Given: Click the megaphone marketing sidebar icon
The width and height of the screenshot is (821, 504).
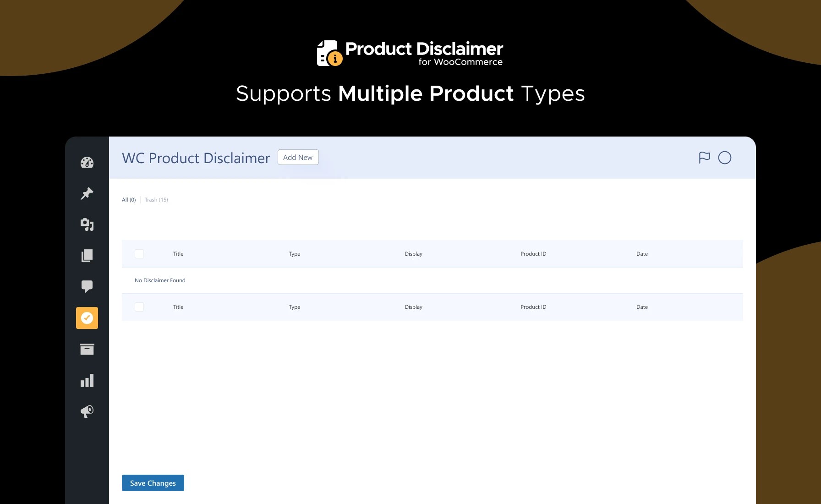Looking at the screenshot, I should click(87, 411).
